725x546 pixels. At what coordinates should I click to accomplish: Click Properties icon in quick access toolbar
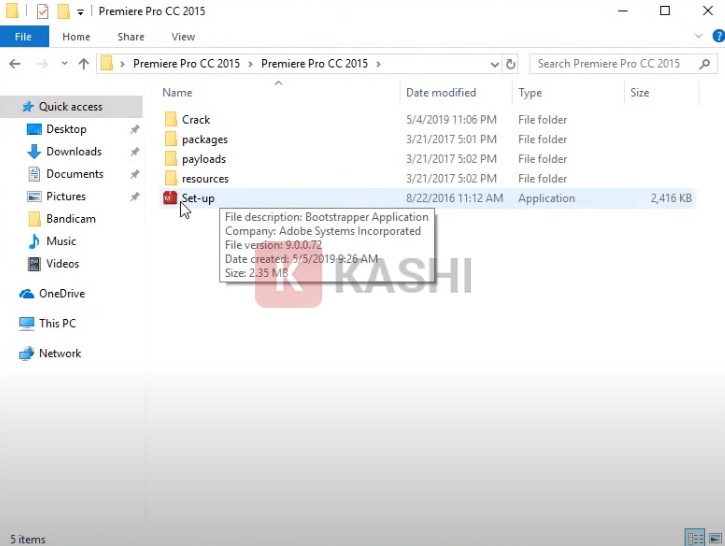(42, 11)
